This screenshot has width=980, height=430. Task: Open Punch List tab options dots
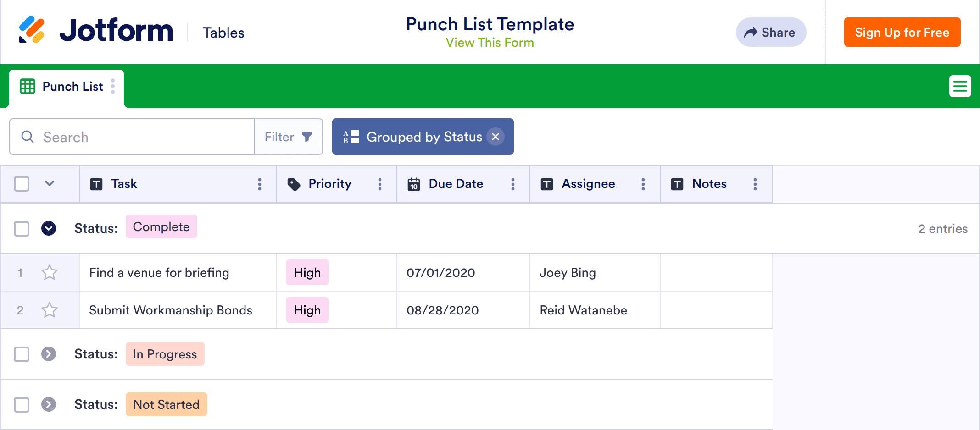[113, 86]
